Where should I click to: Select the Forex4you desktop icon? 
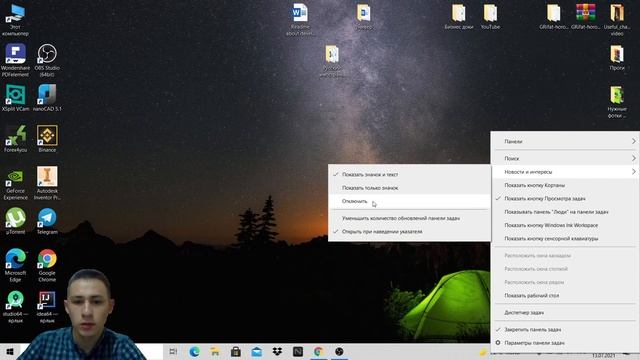(x=16, y=139)
